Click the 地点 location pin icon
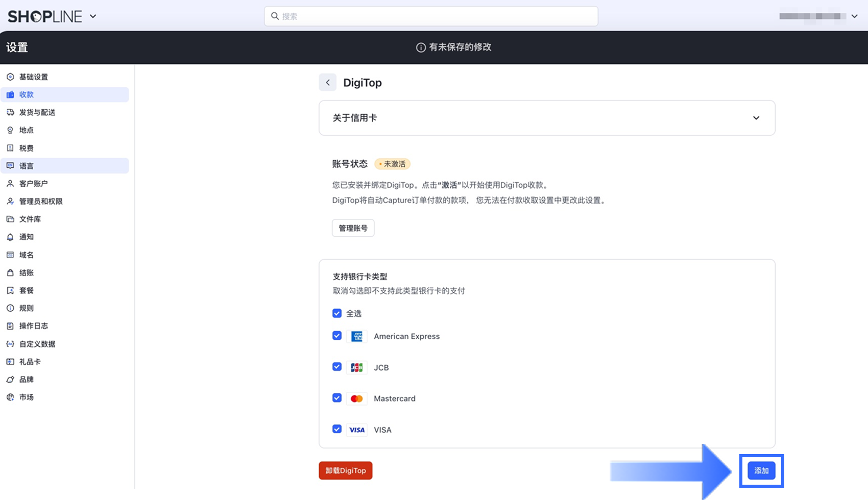 point(10,130)
